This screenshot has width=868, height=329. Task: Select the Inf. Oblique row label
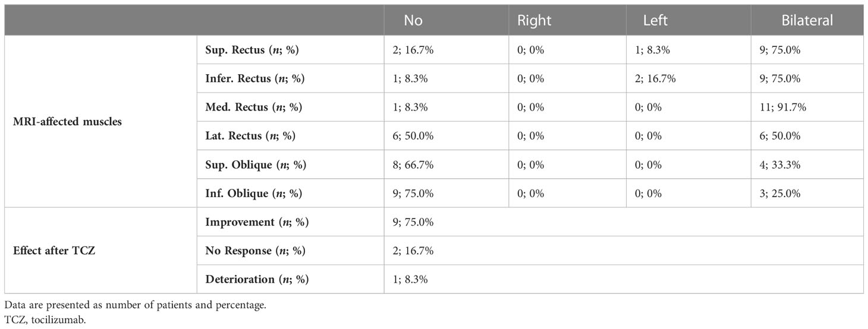pyautogui.click(x=253, y=193)
